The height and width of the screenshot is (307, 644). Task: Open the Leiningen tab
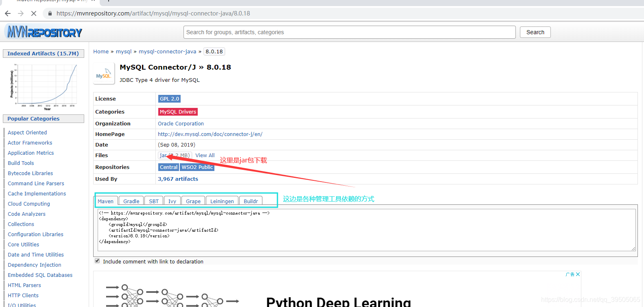point(222,201)
